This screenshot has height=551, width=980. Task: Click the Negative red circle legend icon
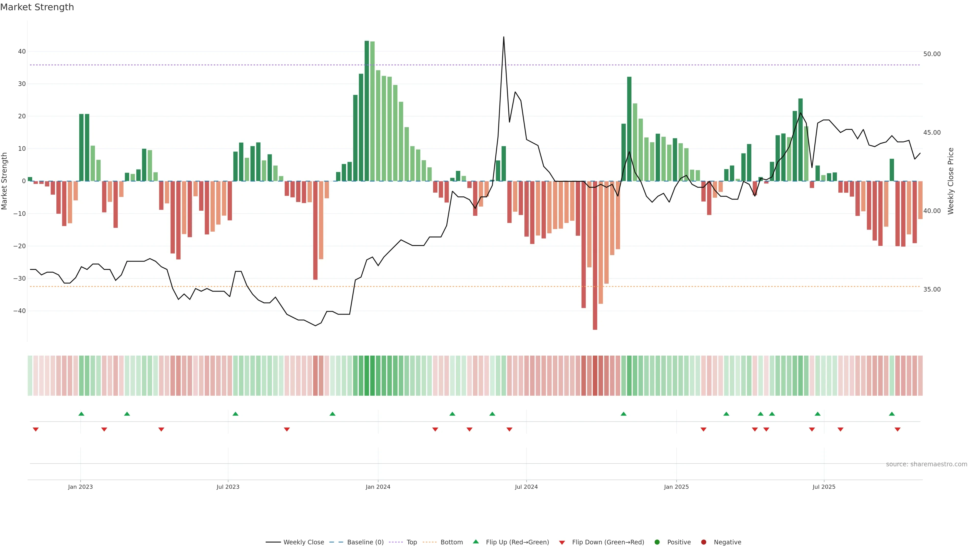(x=703, y=542)
